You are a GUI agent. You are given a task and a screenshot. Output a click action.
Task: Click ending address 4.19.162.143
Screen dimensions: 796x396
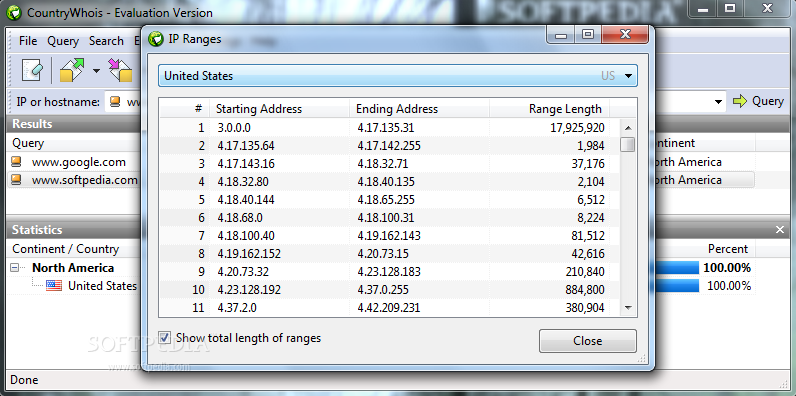(389, 236)
